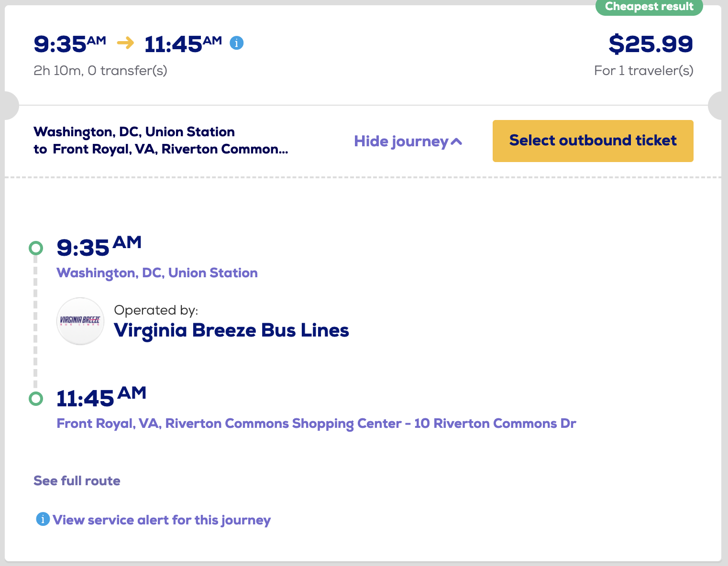Click the blue info icon beside arrival time
Image resolution: width=728 pixels, height=566 pixels.
[x=237, y=43]
